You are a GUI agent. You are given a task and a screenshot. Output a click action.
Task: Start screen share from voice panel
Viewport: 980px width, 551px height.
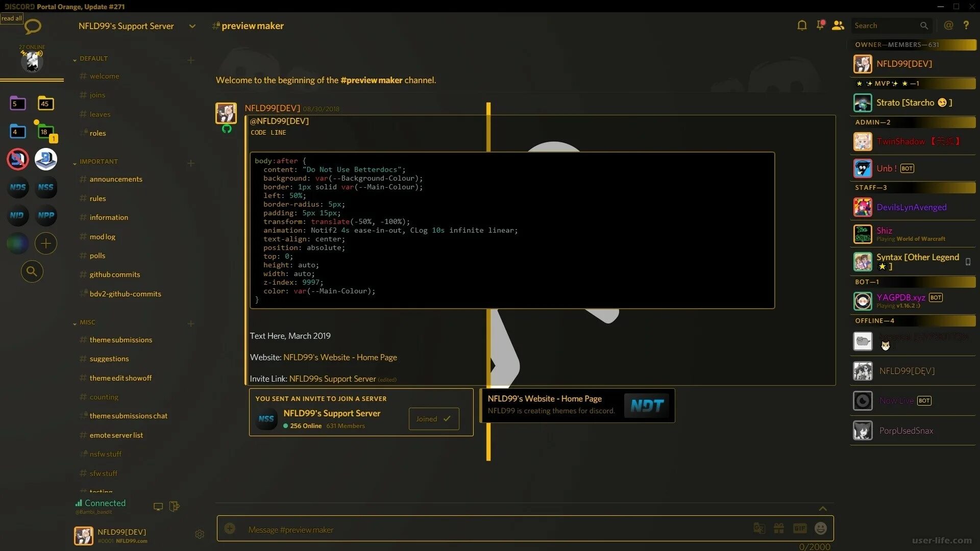(158, 506)
